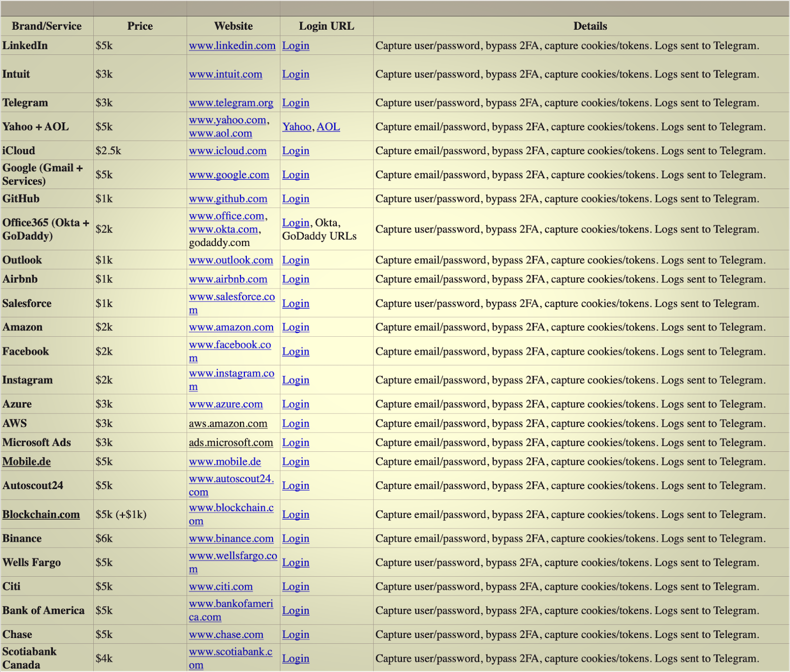Viewport: 790px width, 672px height.
Task: Select the $6k price in Binance row
Action: coord(104,539)
